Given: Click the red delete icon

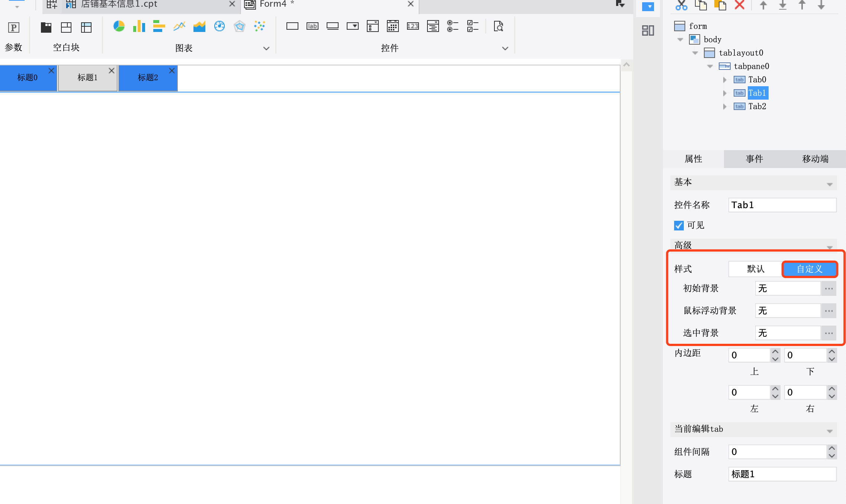Looking at the screenshot, I should pos(740,5).
